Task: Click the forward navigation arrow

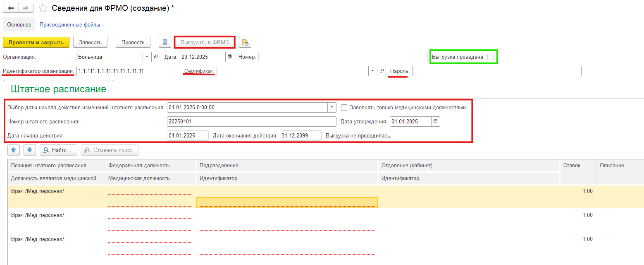Action: click(26, 8)
